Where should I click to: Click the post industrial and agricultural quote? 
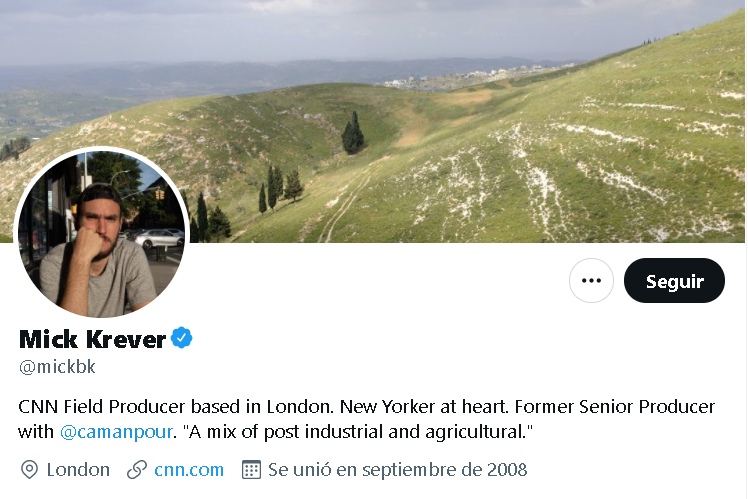tap(345, 432)
